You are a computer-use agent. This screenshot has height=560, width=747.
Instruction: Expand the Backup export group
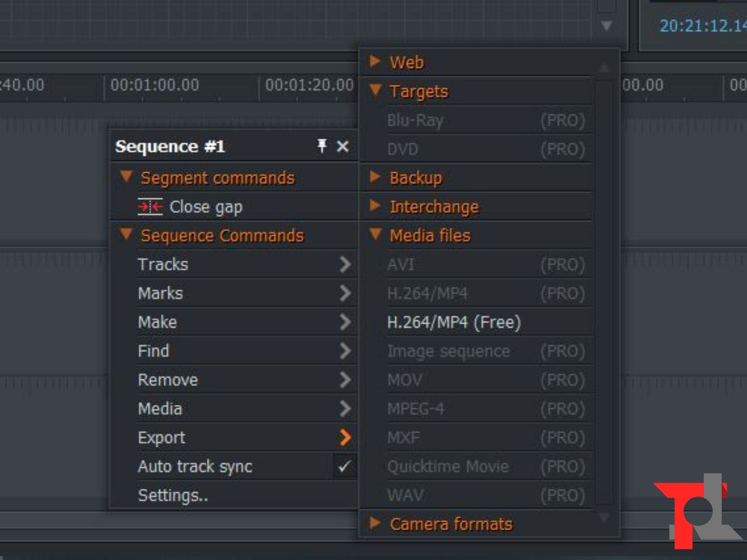pos(375,177)
